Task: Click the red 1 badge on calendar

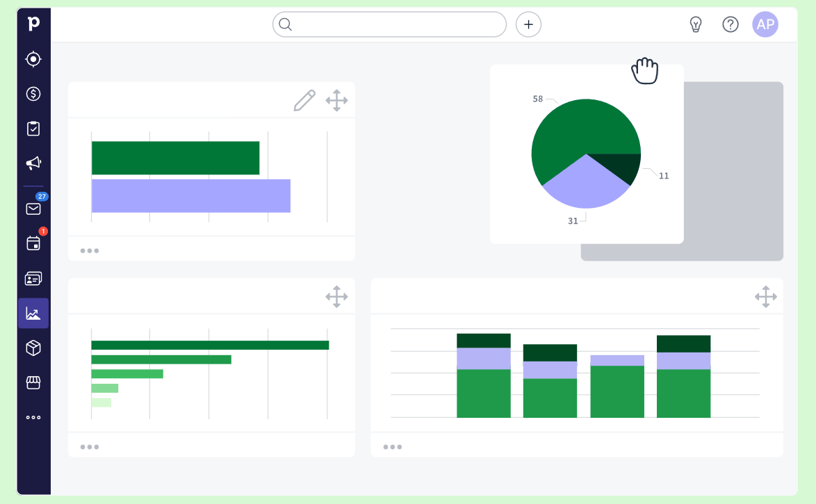Action: (43, 231)
